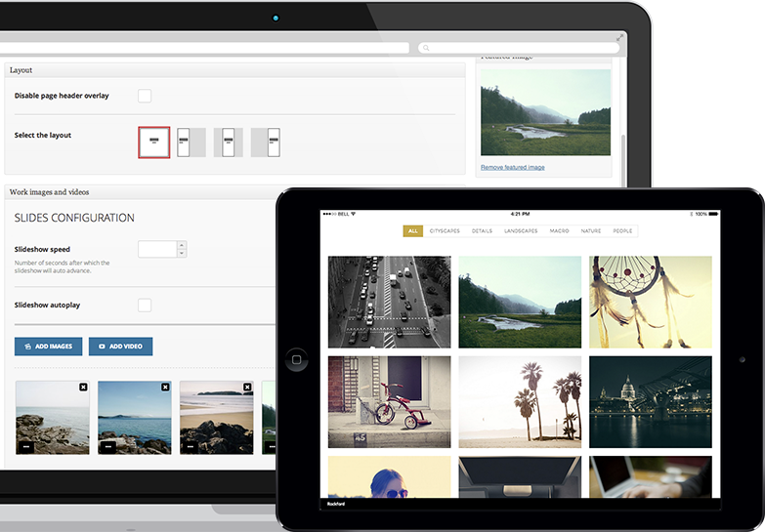This screenshot has height=532, width=765.
Task: Choose the layout with content on the right
Action: [x=266, y=143]
